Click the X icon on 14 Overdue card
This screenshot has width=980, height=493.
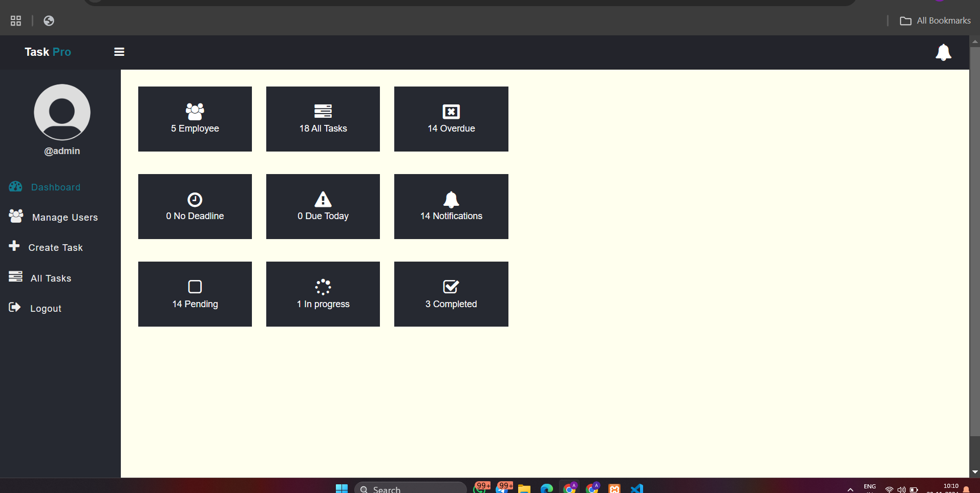point(451,111)
